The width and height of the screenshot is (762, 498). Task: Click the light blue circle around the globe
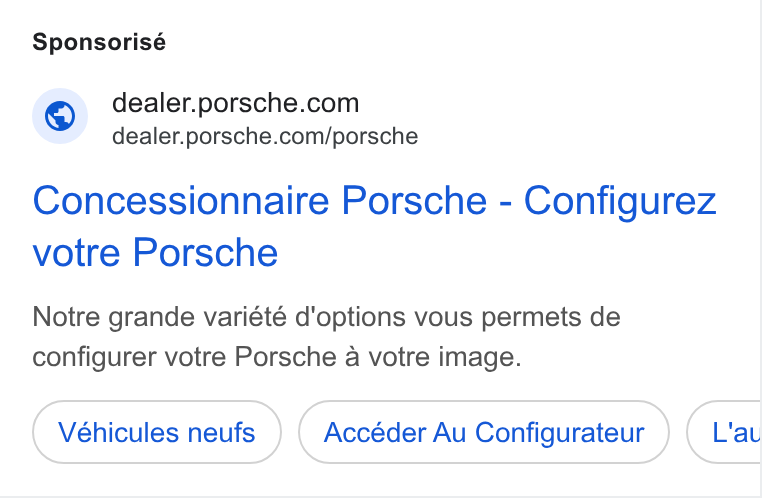click(60, 116)
